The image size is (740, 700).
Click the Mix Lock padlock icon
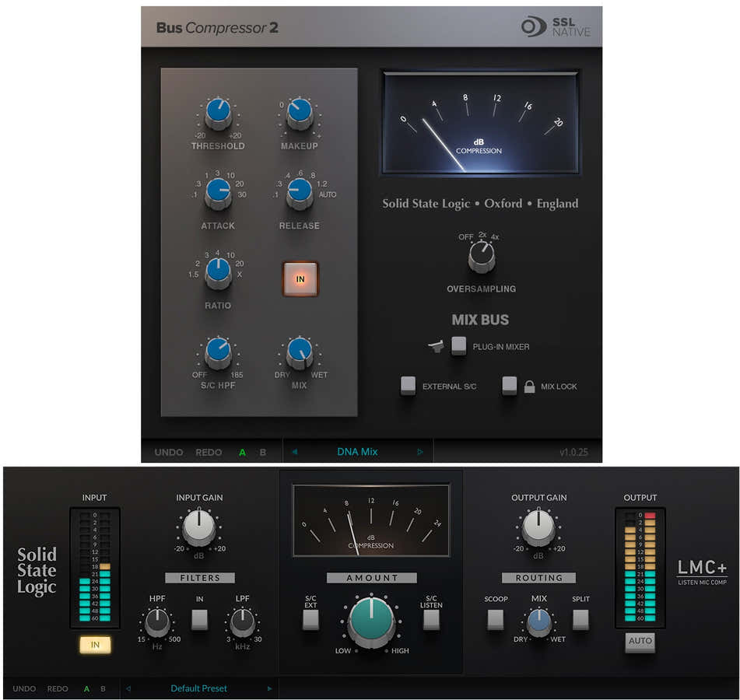click(529, 387)
